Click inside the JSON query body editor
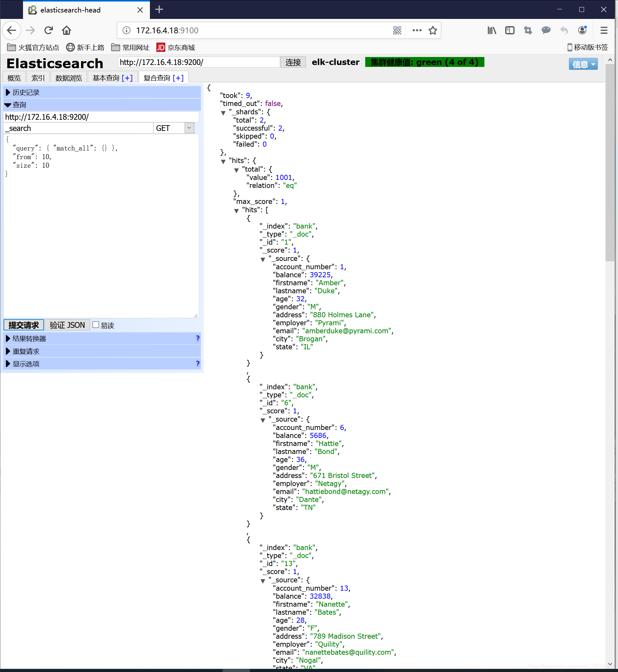The image size is (618, 672). [x=101, y=226]
